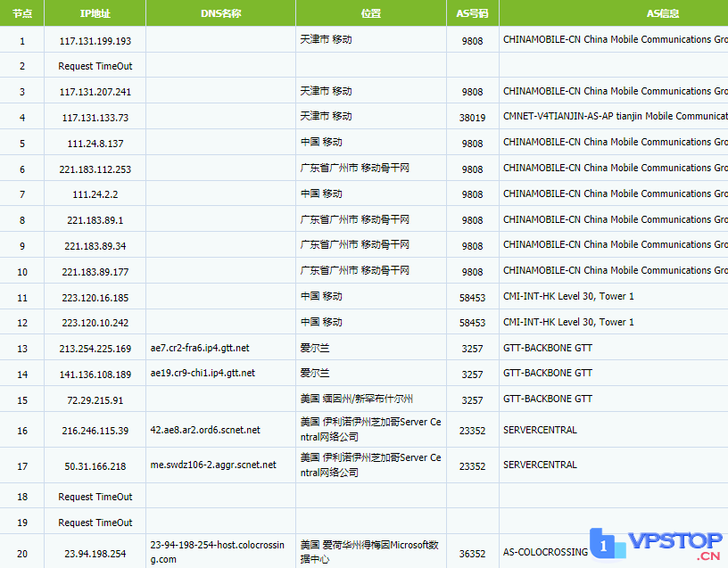Select IP address 50.31.166.218

click(x=95, y=466)
